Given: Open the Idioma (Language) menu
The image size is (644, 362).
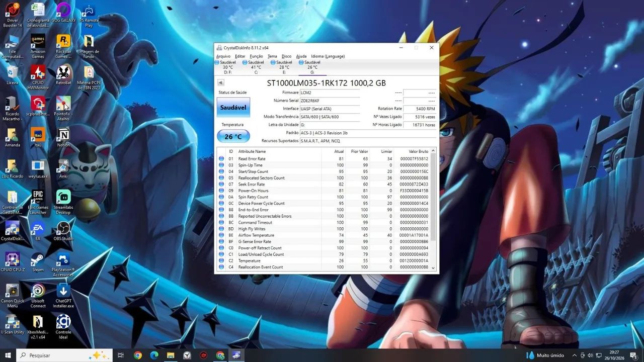Looking at the screenshot, I should tap(328, 56).
